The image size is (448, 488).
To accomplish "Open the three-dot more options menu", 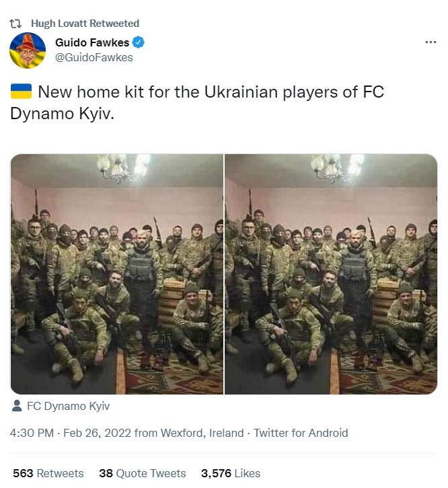I will (431, 42).
